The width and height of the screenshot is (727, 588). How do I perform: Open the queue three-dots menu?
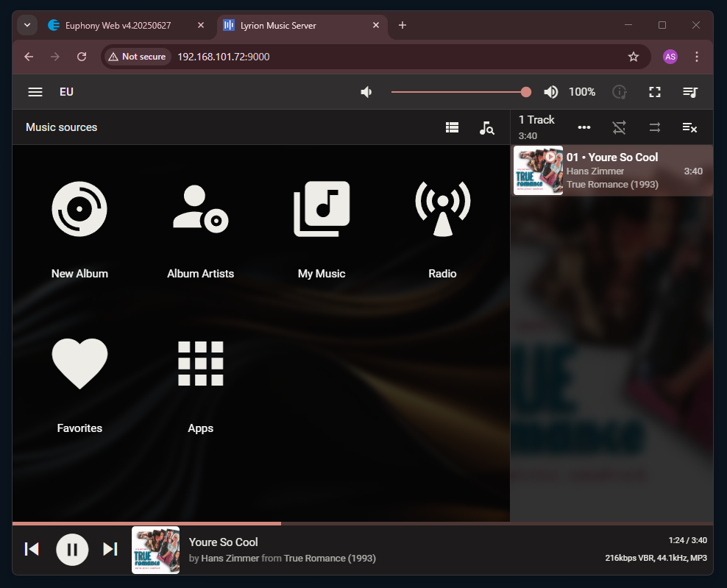coord(584,127)
